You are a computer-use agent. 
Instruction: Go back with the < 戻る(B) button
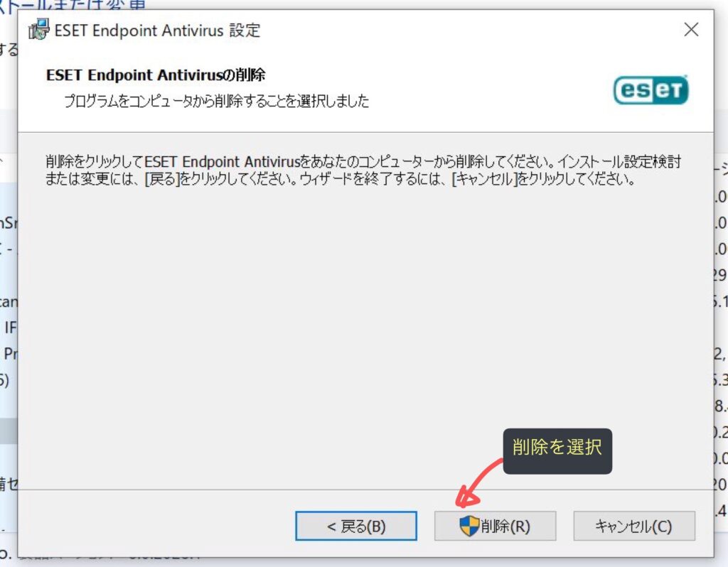coord(355,526)
